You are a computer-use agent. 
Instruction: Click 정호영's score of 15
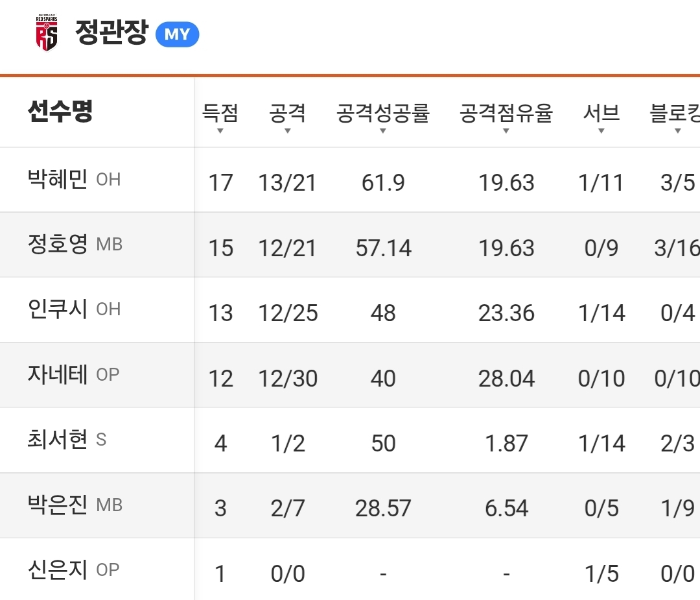click(x=220, y=248)
